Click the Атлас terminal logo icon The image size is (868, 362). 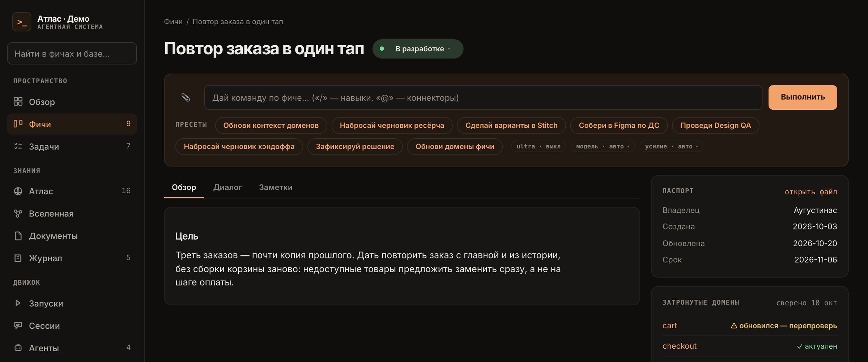pyautogui.click(x=22, y=22)
